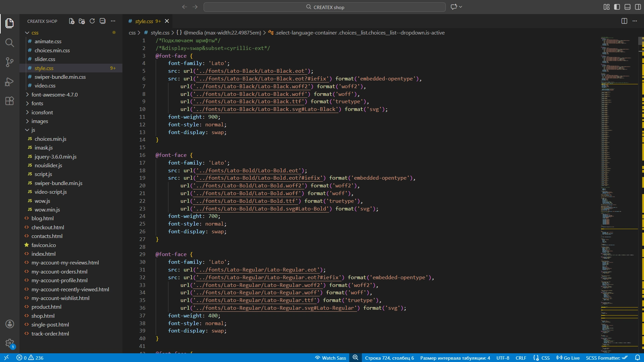Click the New Folder icon in explorer

pyautogui.click(x=82, y=21)
